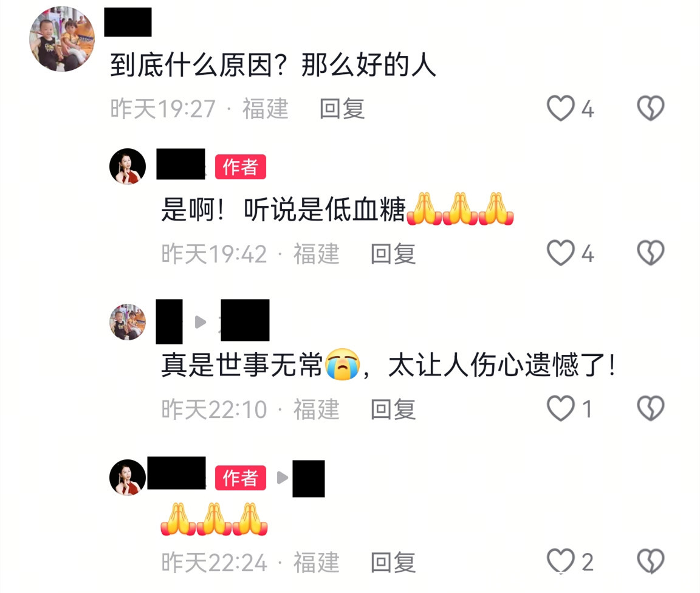Tap the 作者 badge on the 19:42 reply

coord(241,167)
